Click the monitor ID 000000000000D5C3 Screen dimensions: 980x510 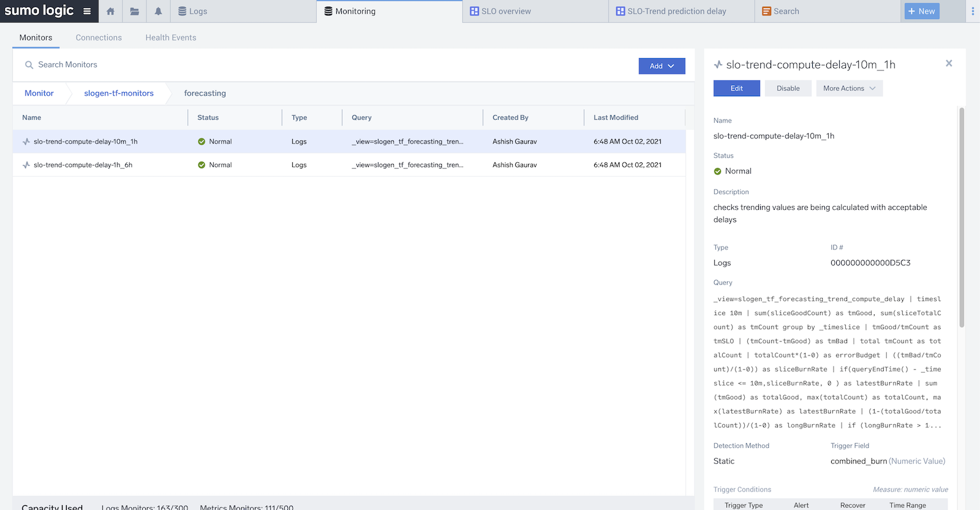pos(870,263)
